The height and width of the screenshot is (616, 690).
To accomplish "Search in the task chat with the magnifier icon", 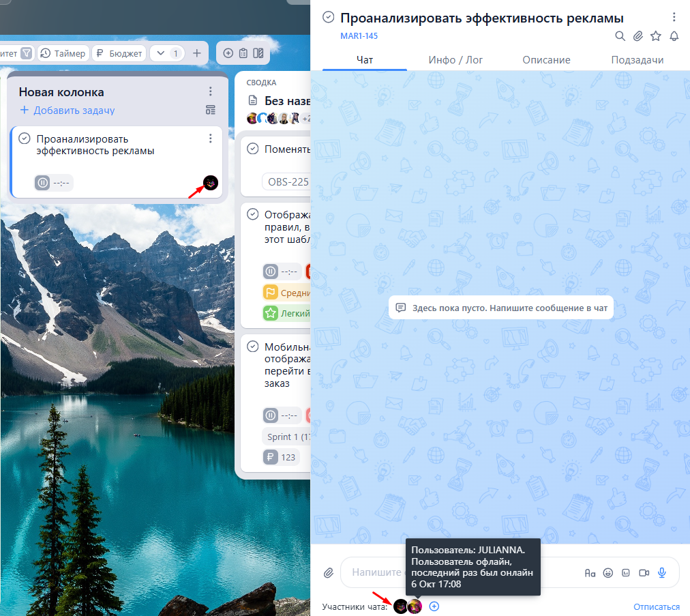I will 620,36.
